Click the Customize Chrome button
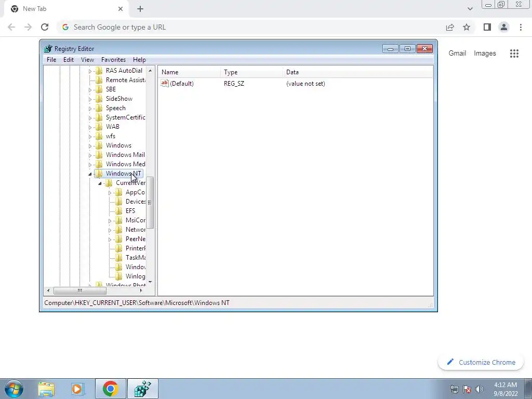Viewport: 532px width, 399px height. tap(481, 362)
